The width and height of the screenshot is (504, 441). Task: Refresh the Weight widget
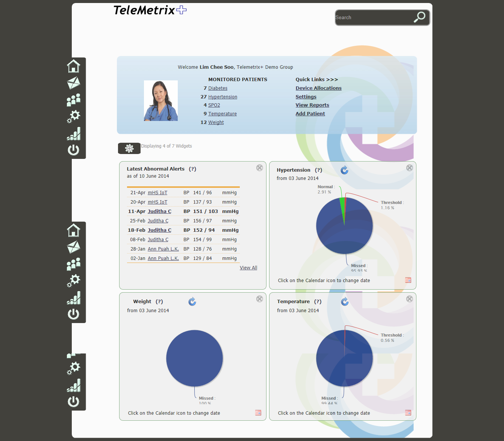point(192,302)
